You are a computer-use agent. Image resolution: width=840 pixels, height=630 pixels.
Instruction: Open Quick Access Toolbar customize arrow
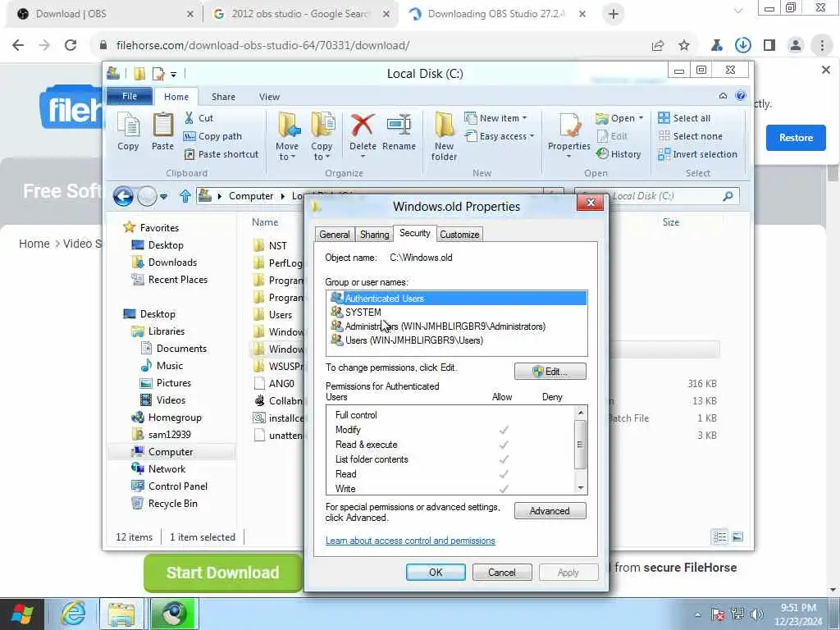tap(174, 74)
